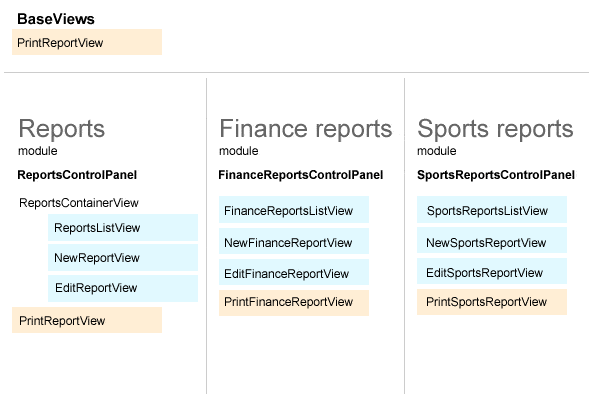The width and height of the screenshot is (600, 400).
Task: Select the NewSportsReportView box
Action: [x=492, y=242]
